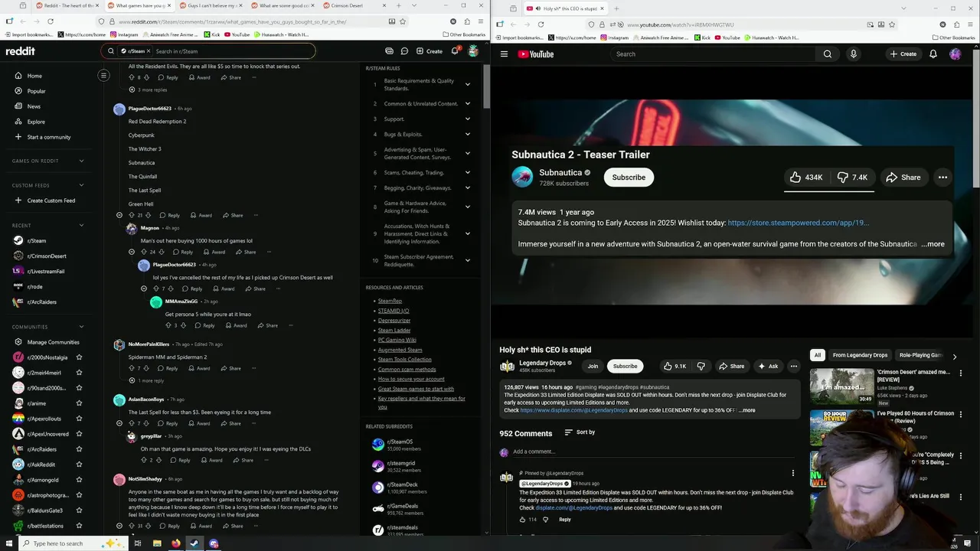Switch to 'What are some good' tab
This screenshot has width=980, height=551.
pyautogui.click(x=283, y=5)
